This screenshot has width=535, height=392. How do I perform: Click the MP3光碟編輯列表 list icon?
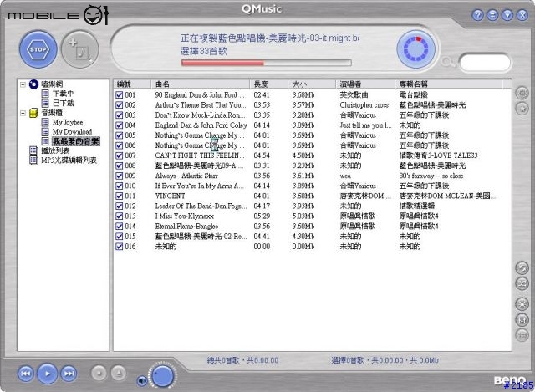pyautogui.click(x=33, y=160)
